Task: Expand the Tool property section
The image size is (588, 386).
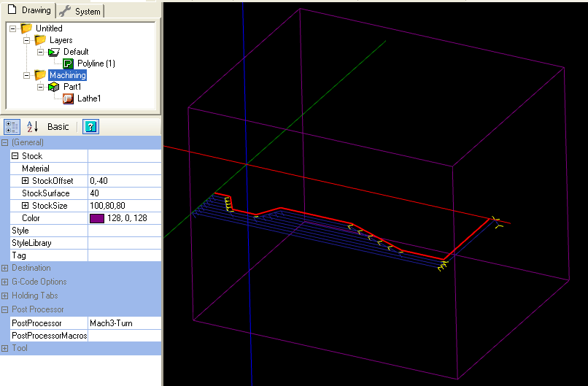Action: (5, 348)
